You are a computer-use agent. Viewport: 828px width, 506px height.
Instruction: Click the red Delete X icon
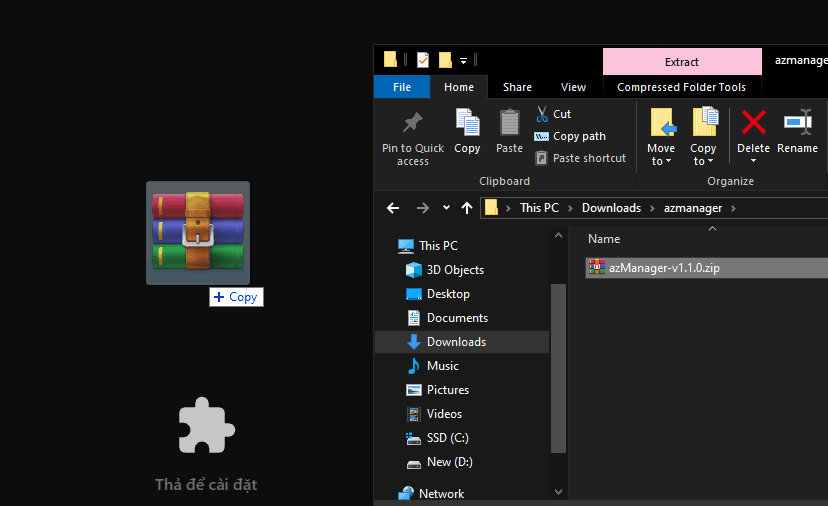click(754, 123)
